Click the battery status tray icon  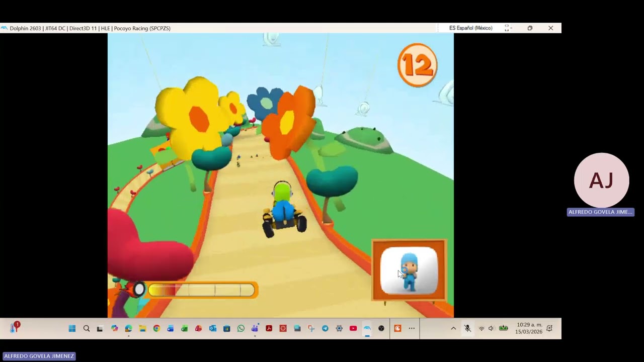pos(503,328)
